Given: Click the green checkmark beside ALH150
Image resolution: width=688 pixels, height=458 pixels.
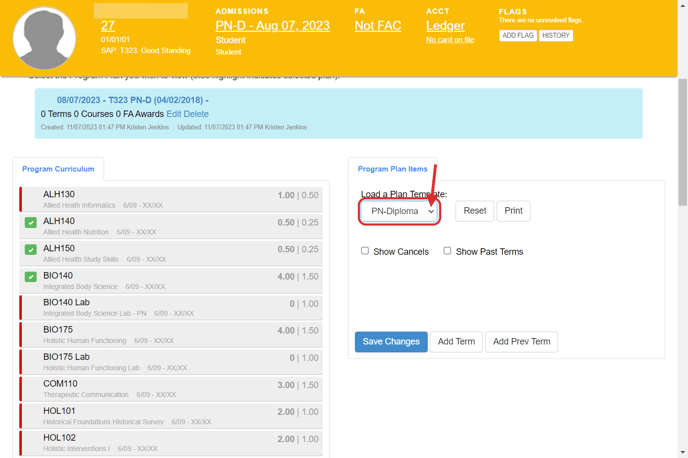Looking at the screenshot, I should pos(31,250).
